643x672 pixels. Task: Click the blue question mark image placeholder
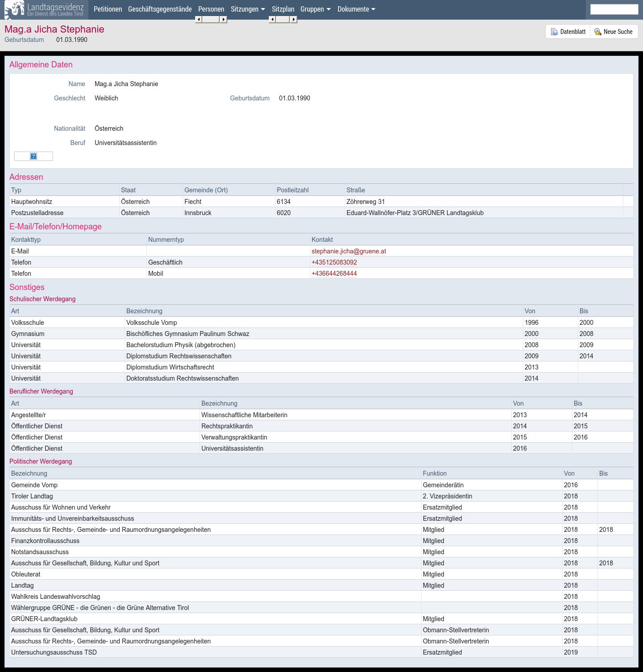(x=33, y=156)
